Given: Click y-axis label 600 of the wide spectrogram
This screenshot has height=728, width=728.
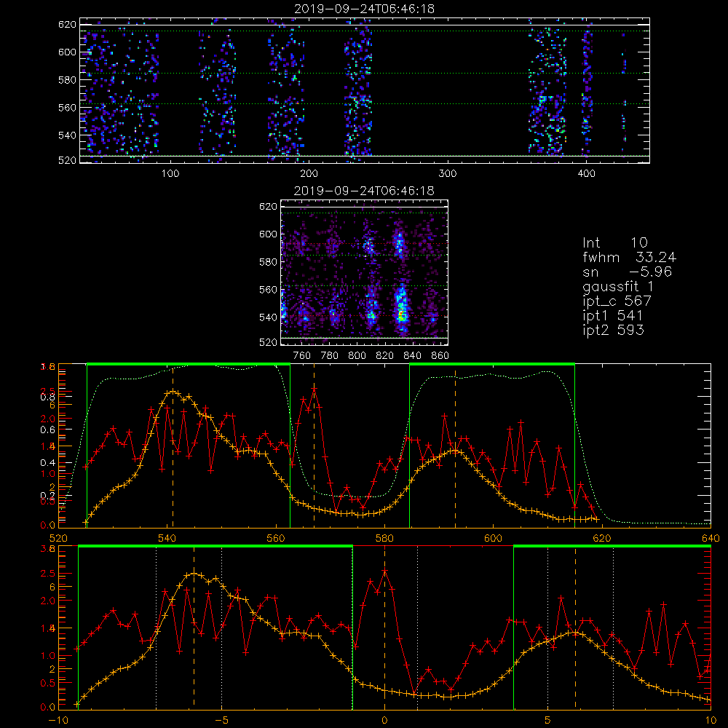Looking at the screenshot, I should click(x=67, y=52).
